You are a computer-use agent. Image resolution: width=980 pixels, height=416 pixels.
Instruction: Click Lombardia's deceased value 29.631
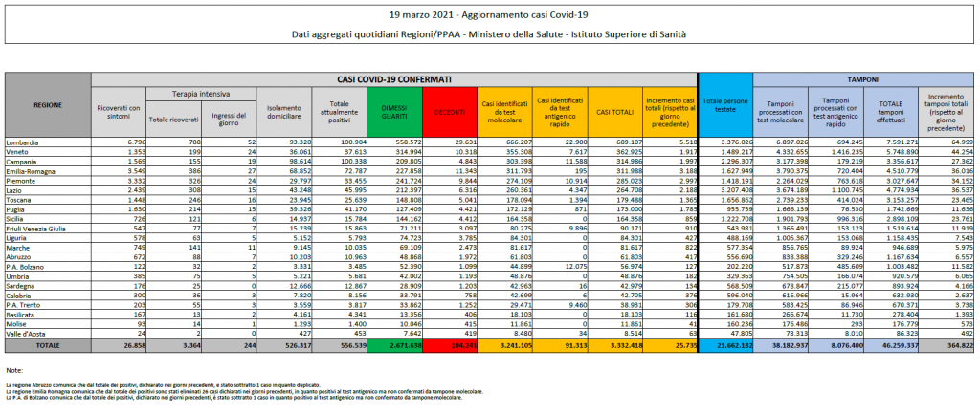click(x=464, y=142)
